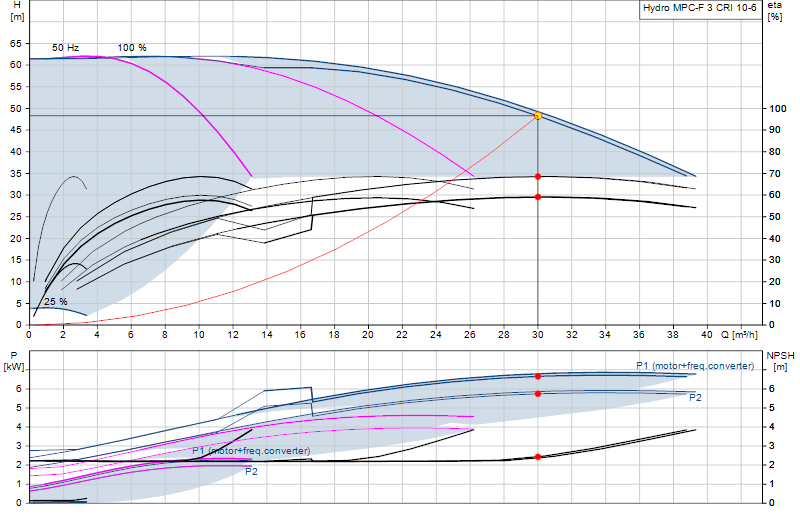Click the '50 Hz' label
800x520 pixels.
[65, 47]
